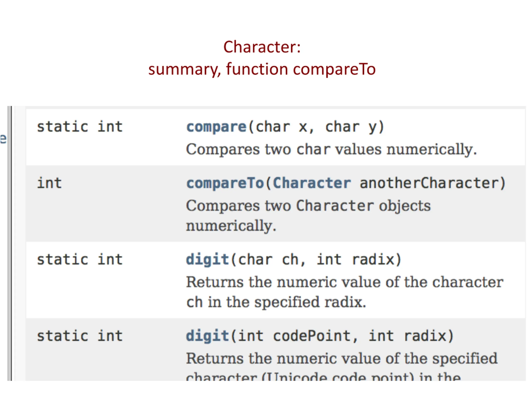Click text 'Returns the numeric value of the character'
Viewport: 532px width, 399px height.
[345, 282]
